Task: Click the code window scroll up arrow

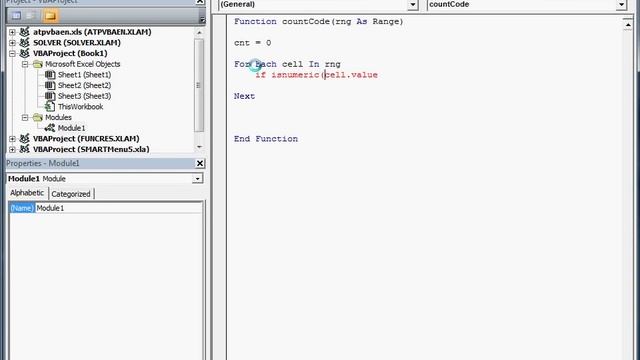Action: pyautogui.click(x=628, y=25)
